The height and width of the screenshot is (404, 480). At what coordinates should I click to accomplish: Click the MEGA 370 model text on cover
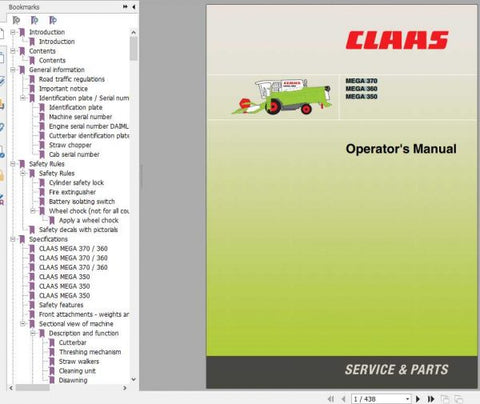(361, 81)
